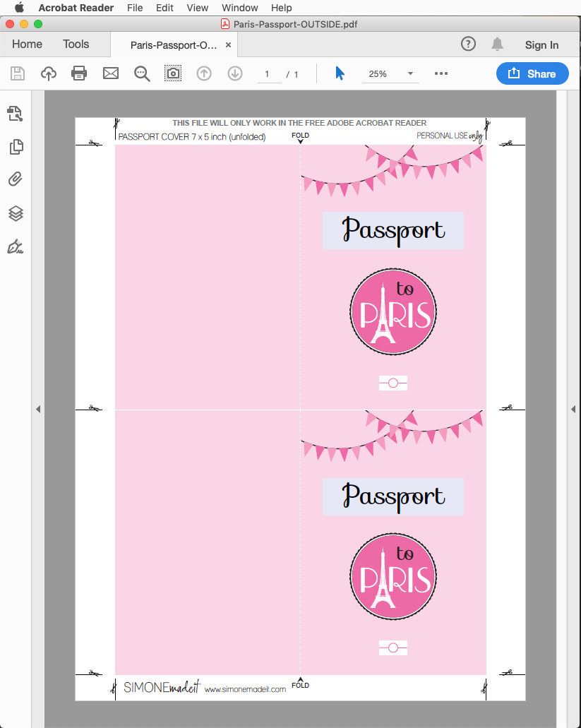Switch to the Tools tab
This screenshot has width=581, height=728.
[76, 44]
